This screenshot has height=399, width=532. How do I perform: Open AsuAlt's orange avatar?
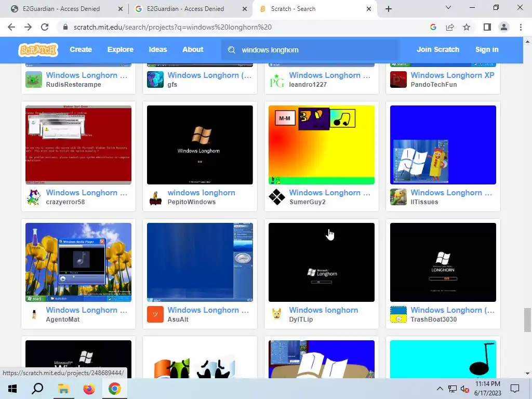coord(155,314)
